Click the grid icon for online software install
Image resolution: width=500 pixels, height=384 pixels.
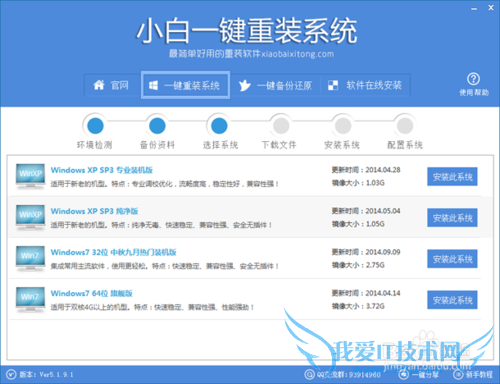pos(333,85)
